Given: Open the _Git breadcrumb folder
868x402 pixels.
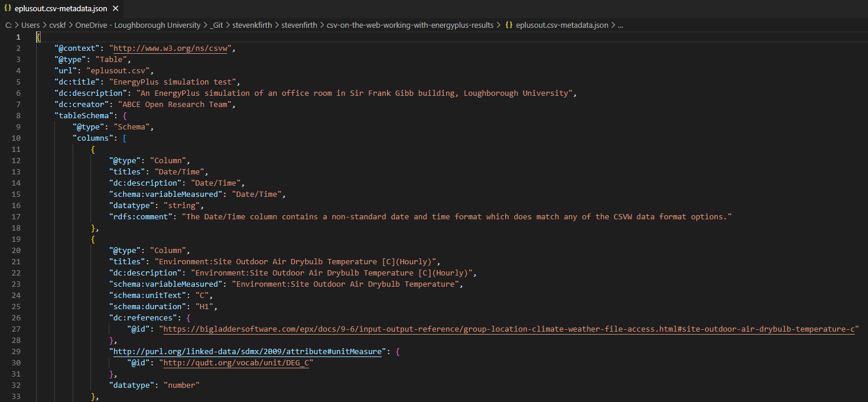Looking at the screenshot, I should pyautogui.click(x=217, y=25).
